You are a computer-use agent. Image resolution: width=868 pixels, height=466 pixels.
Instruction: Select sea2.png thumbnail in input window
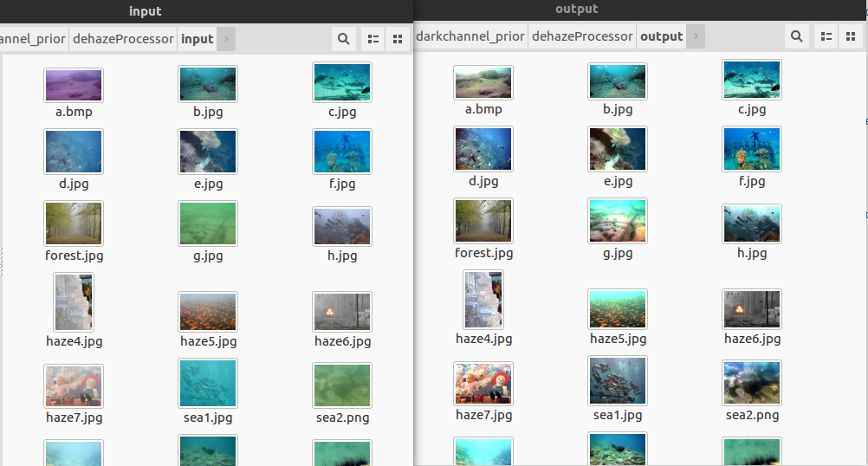pos(342,385)
